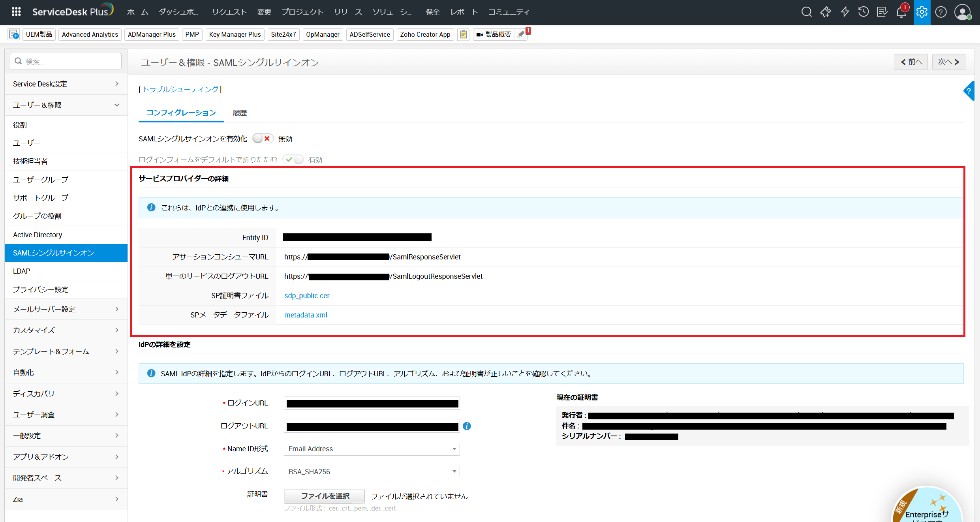Click the help question mark icon in header
980x522 pixels.
tap(941, 12)
